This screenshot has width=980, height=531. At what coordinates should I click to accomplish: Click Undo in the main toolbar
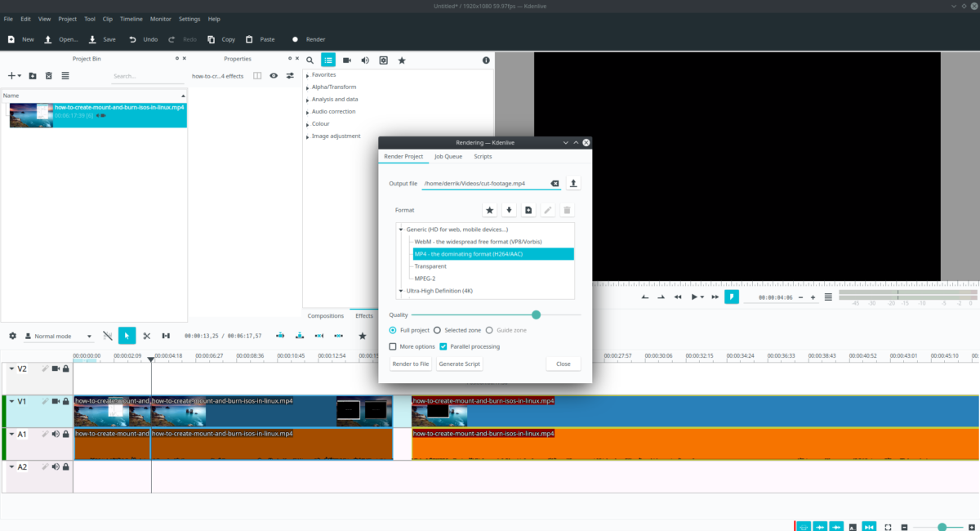pos(143,39)
